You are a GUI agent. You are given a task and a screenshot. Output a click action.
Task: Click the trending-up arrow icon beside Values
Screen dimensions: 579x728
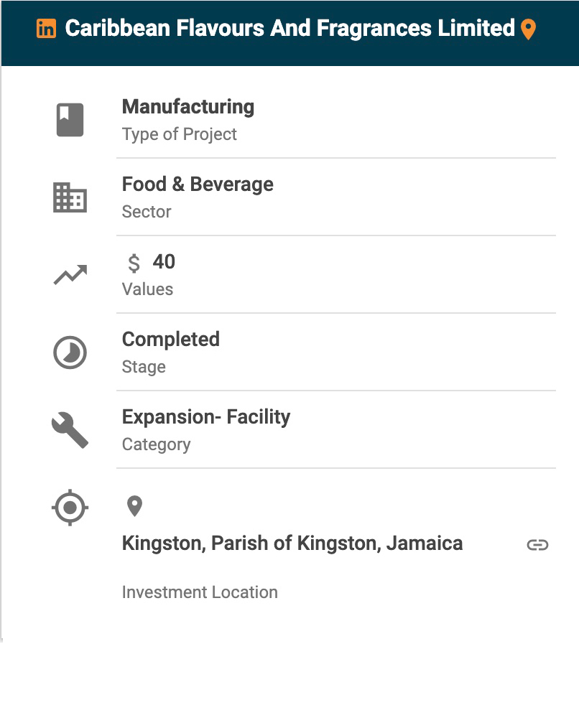coord(70,275)
